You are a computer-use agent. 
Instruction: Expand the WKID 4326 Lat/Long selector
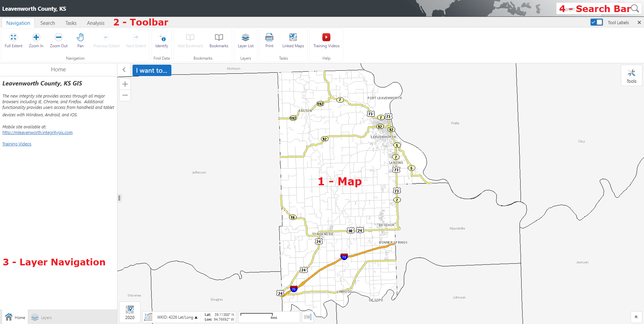177,317
